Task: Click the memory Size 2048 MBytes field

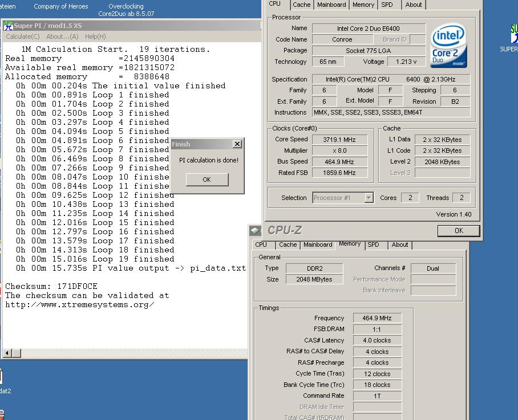Action: point(314,279)
